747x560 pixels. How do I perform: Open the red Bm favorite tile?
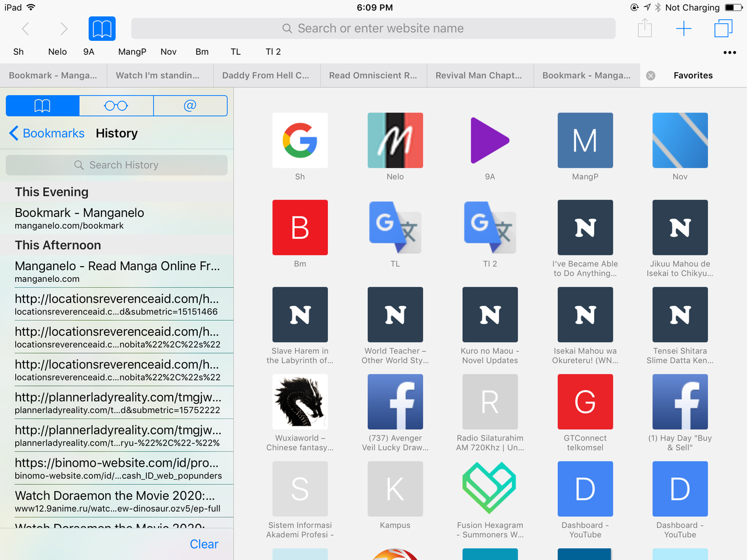(x=300, y=228)
